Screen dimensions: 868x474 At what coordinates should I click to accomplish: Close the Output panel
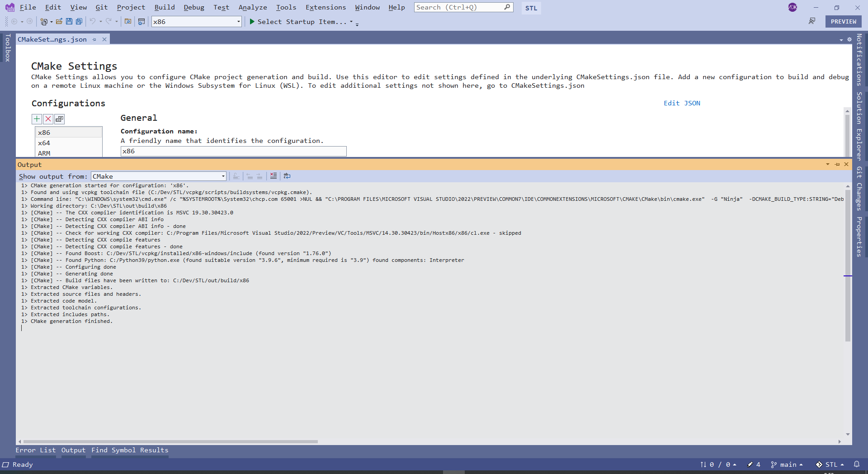(x=846, y=164)
